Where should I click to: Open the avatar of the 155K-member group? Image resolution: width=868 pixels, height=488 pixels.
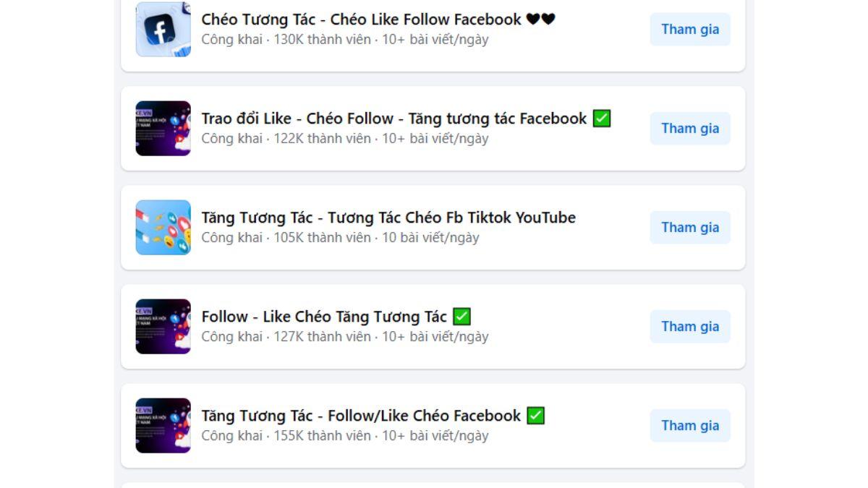tap(163, 425)
